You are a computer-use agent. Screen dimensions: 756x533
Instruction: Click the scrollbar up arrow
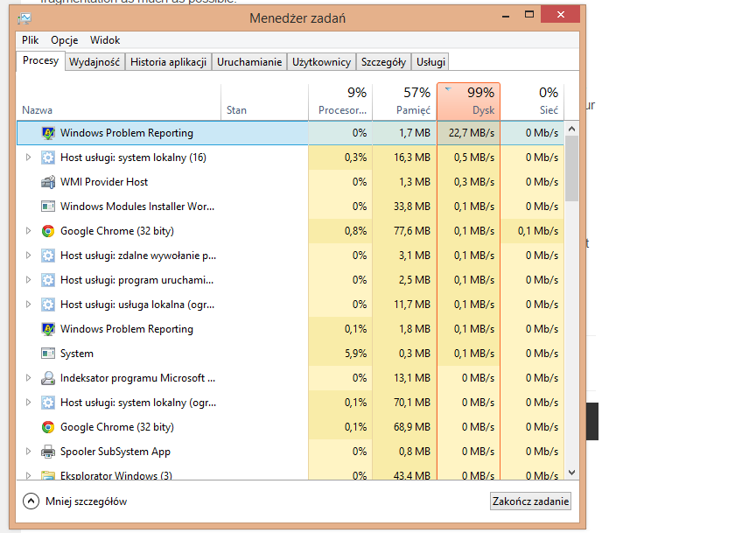pyautogui.click(x=572, y=129)
